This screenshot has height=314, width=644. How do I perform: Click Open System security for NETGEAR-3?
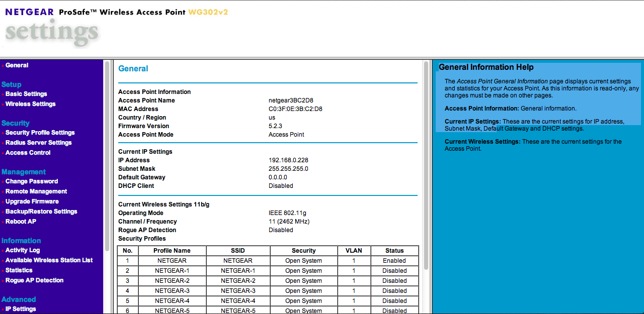(x=304, y=291)
